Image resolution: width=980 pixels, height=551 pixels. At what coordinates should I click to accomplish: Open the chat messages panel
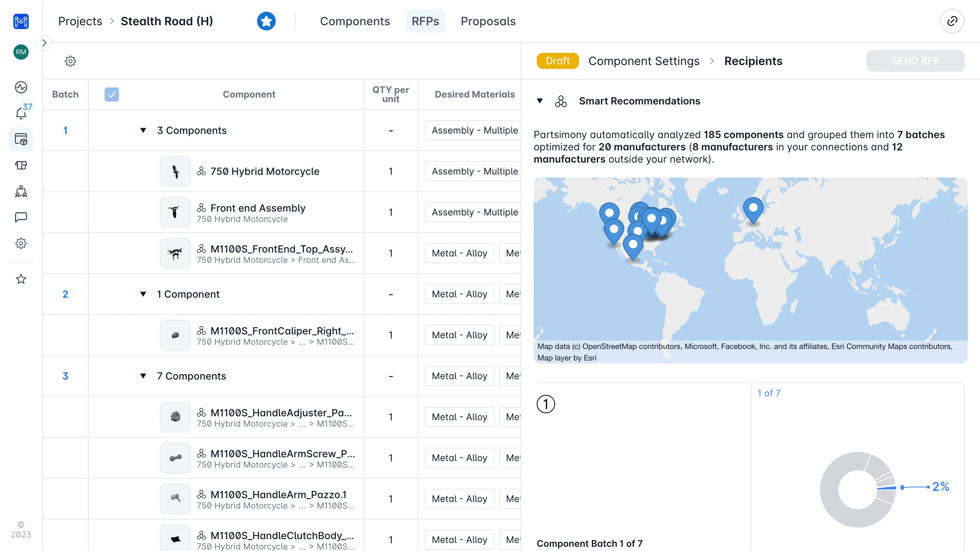coord(21,217)
